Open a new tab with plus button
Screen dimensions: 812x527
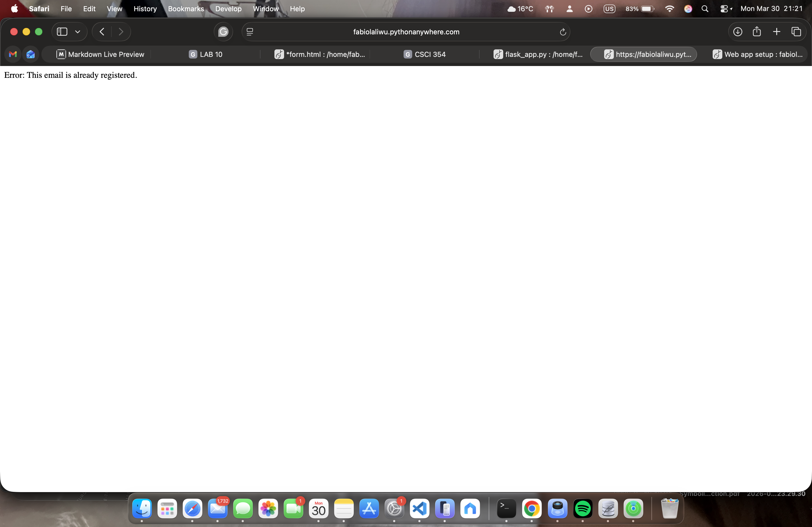click(776, 32)
